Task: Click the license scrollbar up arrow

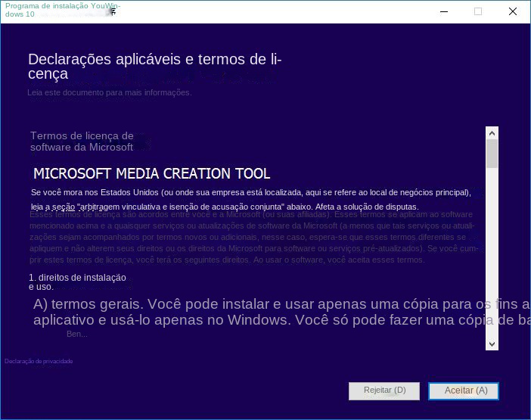Action: 492,133
